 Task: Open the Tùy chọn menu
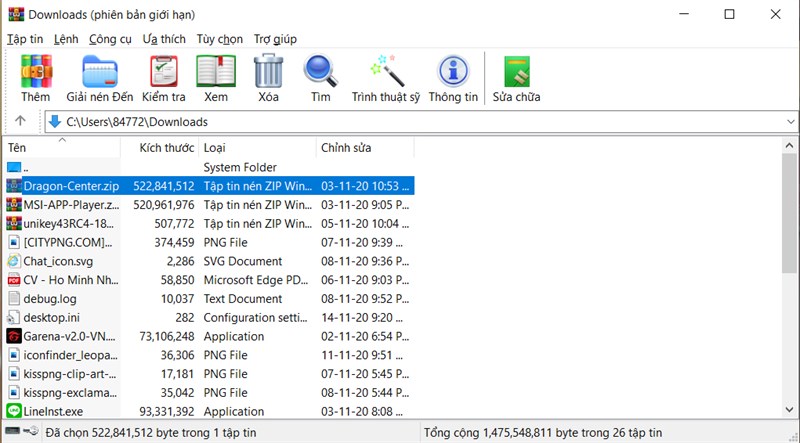(x=220, y=39)
